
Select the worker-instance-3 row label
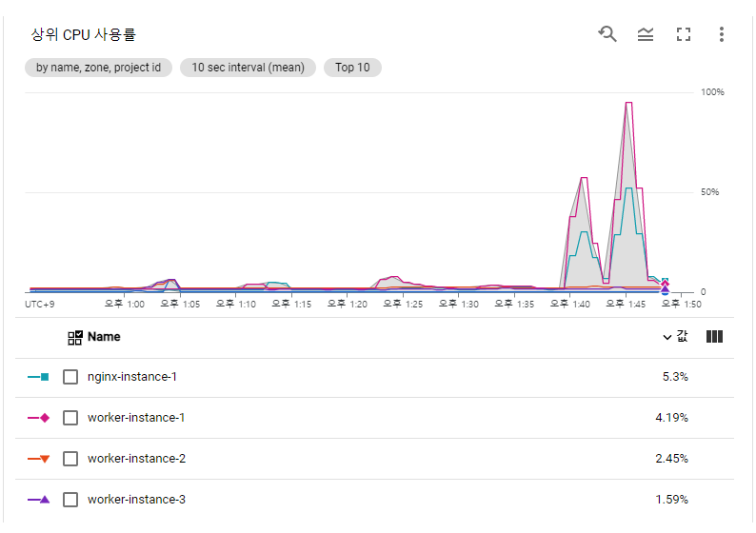pyautogui.click(x=136, y=500)
